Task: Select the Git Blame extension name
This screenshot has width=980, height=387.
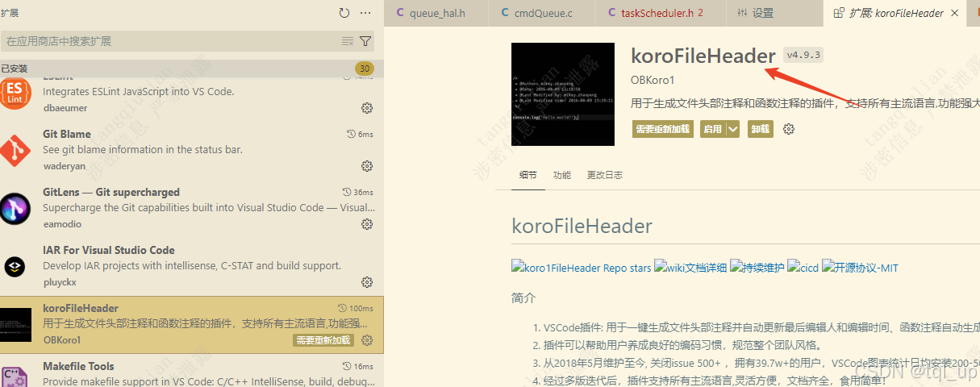Action: click(67, 134)
